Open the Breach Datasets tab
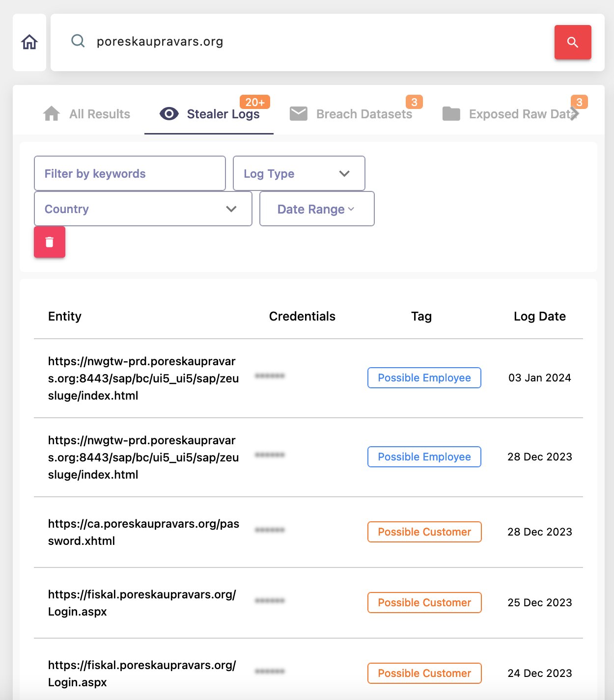614x700 pixels. point(351,114)
